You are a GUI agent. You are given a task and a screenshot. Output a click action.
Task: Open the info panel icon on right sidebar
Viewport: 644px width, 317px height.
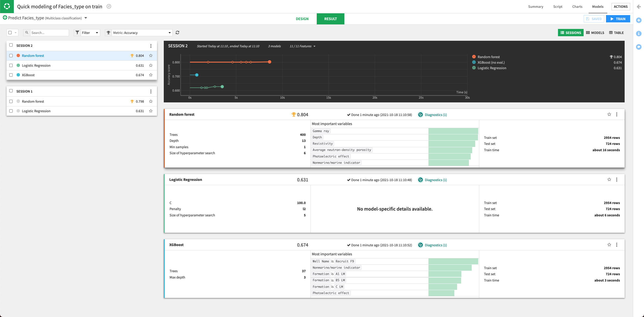[x=638, y=33]
